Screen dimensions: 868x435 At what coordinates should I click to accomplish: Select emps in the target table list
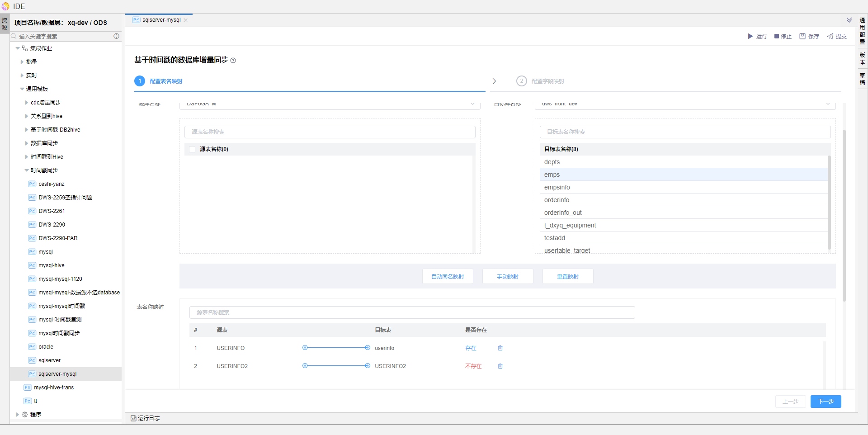coord(552,175)
